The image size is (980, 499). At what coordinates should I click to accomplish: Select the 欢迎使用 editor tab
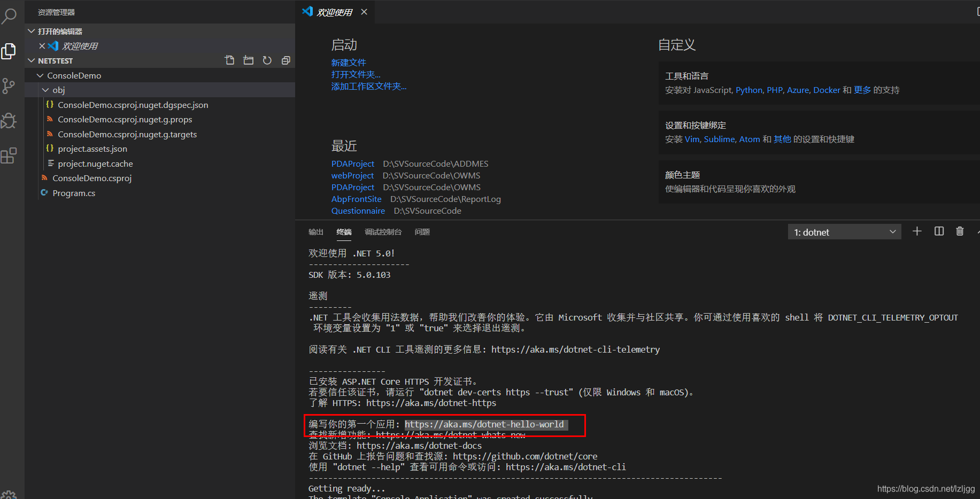pos(334,12)
